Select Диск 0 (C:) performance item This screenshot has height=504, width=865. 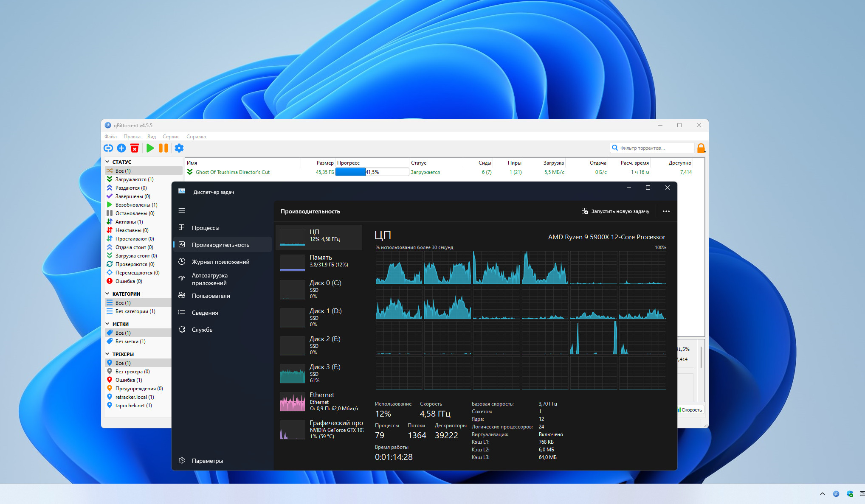click(x=319, y=289)
